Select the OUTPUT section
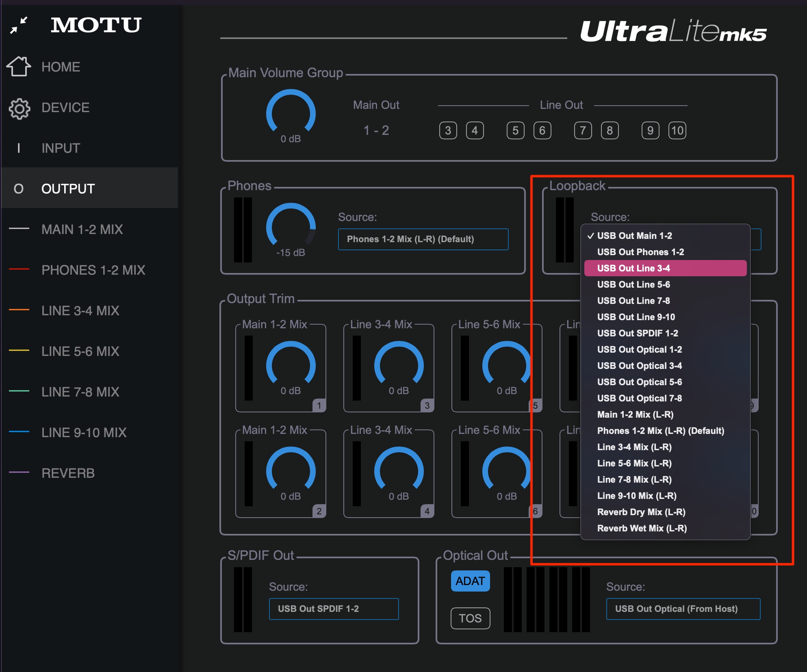 [x=89, y=189]
